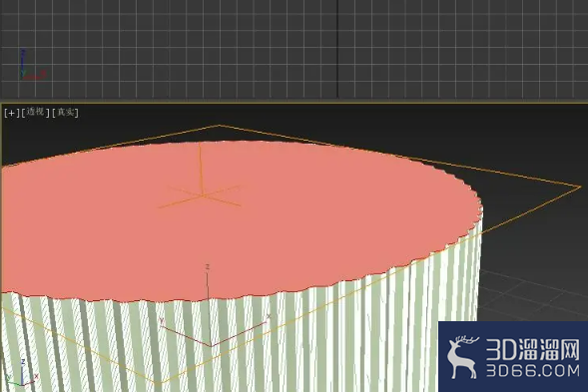This screenshot has height=392, width=588.
Task: Open the 透视 perspective view menu
Action: (x=35, y=112)
